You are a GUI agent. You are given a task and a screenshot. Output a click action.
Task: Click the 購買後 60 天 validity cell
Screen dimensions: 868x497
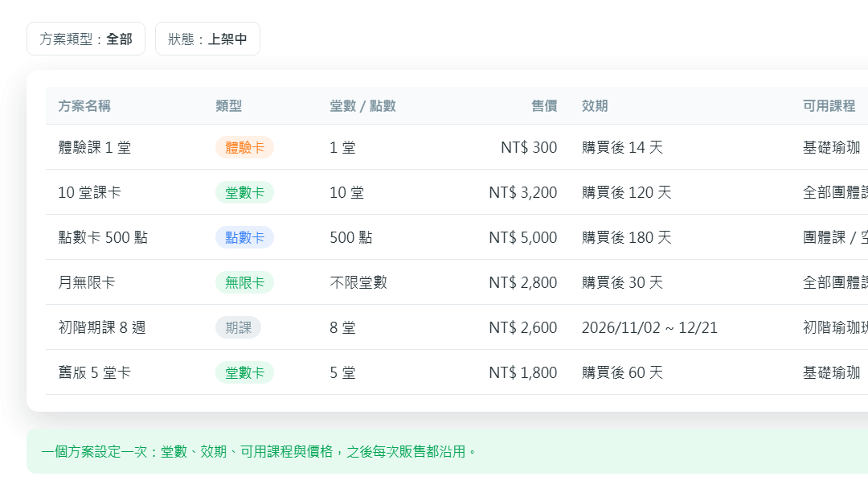tap(622, 372)
